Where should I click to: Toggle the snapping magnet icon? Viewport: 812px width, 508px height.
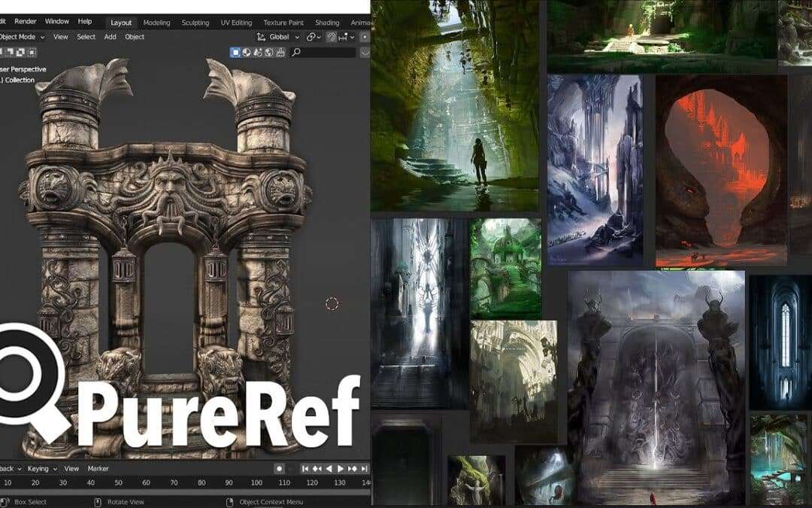(332, 37)
